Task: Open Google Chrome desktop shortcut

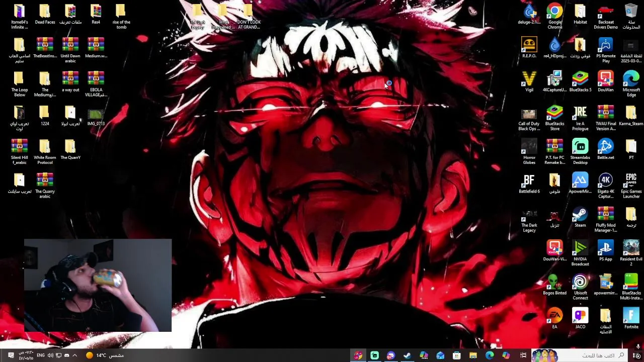Action: click(554, 16)
